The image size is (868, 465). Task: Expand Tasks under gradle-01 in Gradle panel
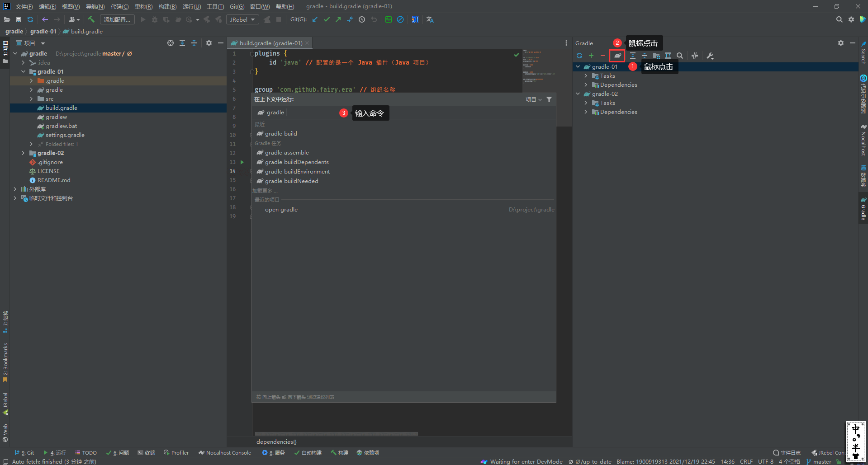586,76
